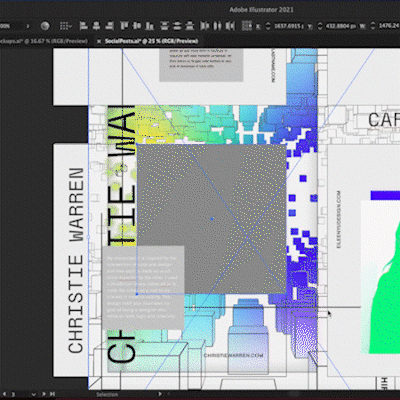Click the transform reference point grid
The image size is (400, 400).
pyautogui.click(x=247, y=26)
